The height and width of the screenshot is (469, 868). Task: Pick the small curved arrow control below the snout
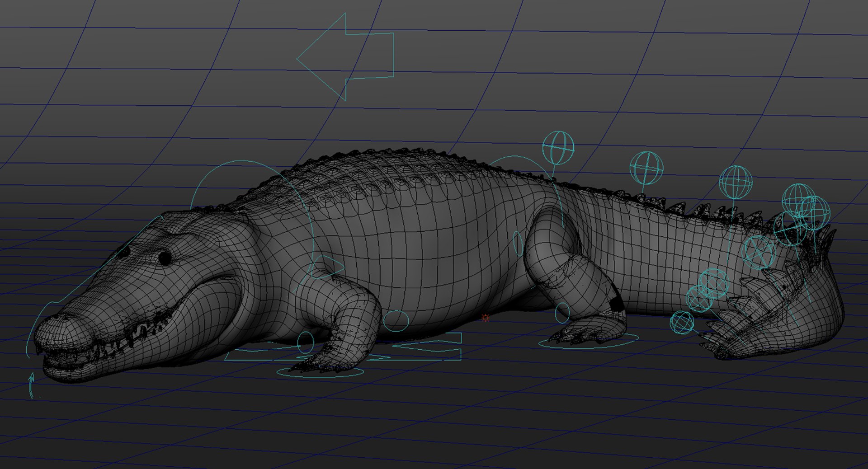coord(32,385)
